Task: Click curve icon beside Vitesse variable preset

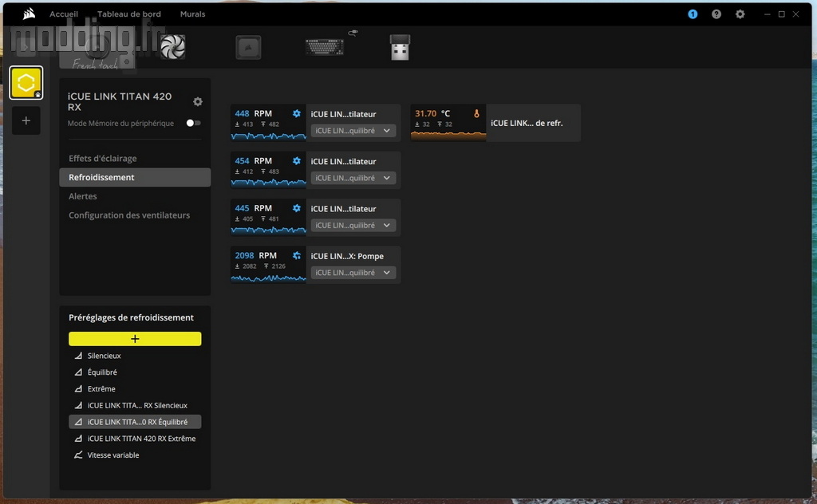Action: [x=78, y=455]
